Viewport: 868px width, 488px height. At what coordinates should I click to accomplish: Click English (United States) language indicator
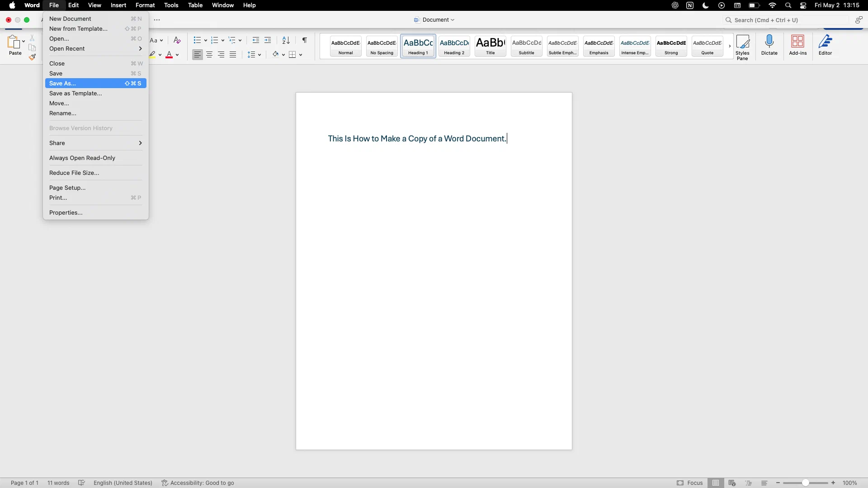pyautogui.click(x=123, y=483)
